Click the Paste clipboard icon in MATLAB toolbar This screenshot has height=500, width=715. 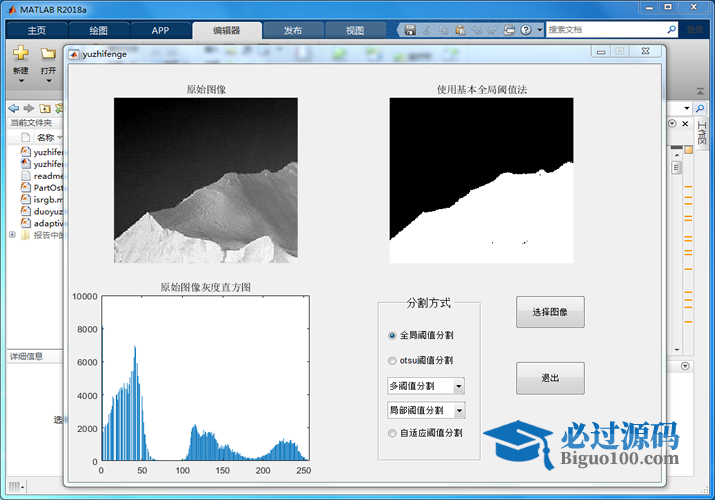[x=460, y=30]
